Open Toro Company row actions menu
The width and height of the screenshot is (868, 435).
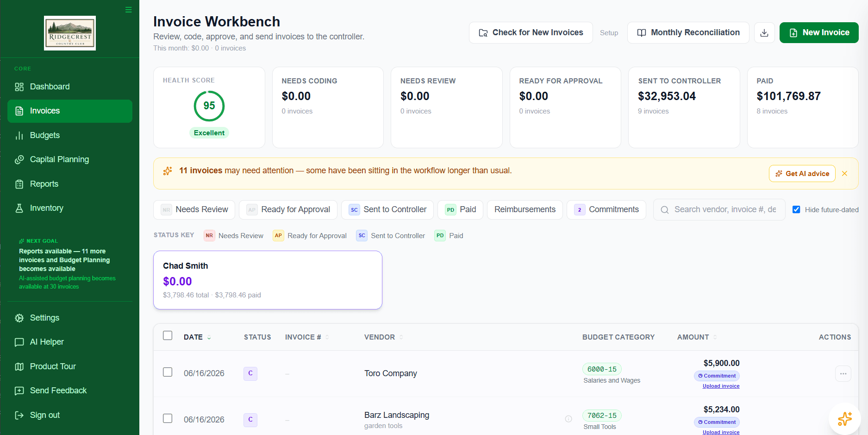(x=843, y=373)
